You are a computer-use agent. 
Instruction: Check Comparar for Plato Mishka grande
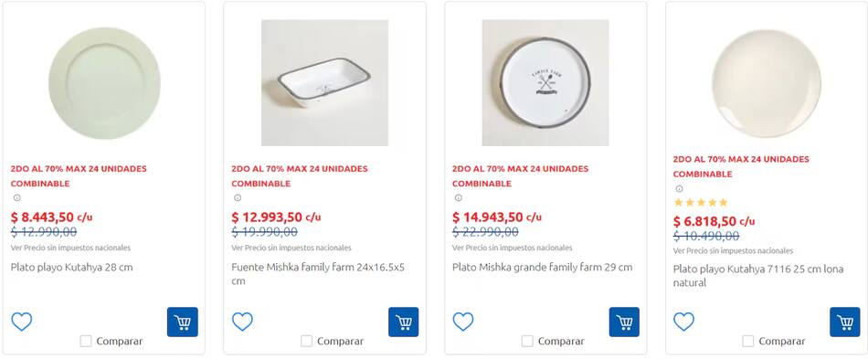coord(527,341)
